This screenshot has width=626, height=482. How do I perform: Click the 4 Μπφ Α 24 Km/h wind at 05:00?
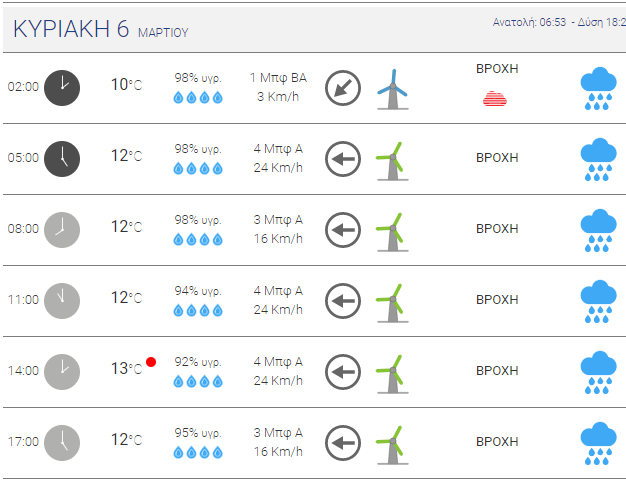point(278,158)
